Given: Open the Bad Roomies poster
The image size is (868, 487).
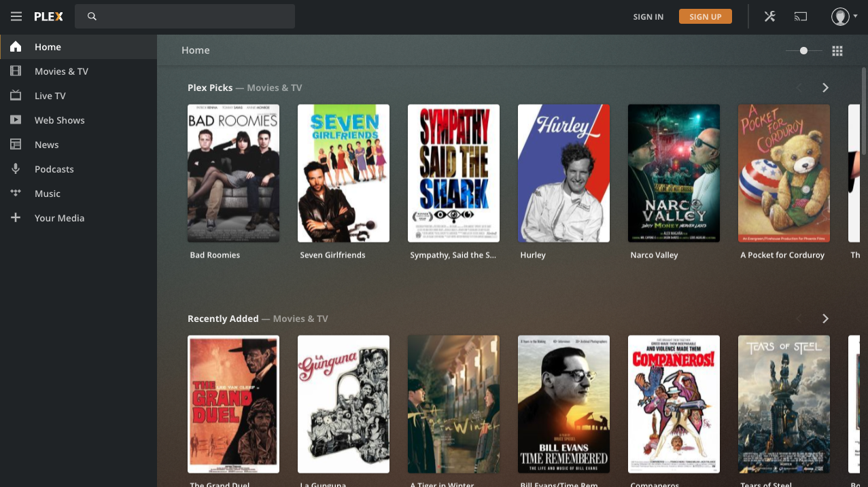Looking at the screenshot, I should (233, 173).
